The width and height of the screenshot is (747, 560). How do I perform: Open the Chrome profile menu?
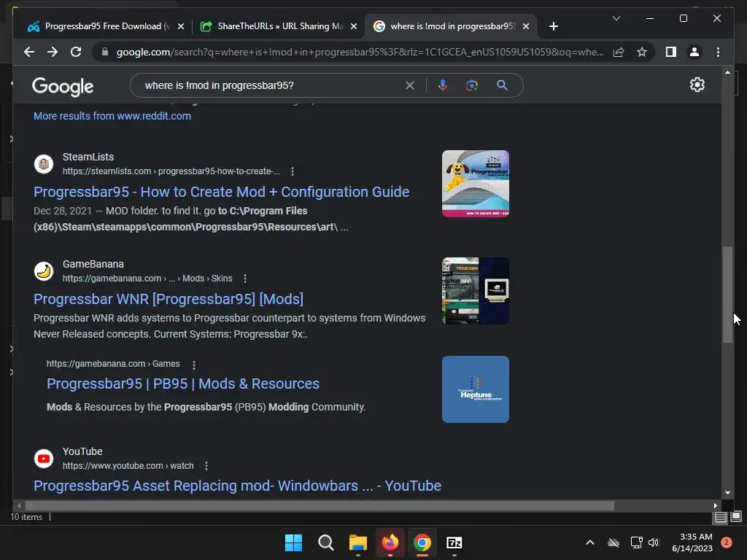[x=694, y=52]
